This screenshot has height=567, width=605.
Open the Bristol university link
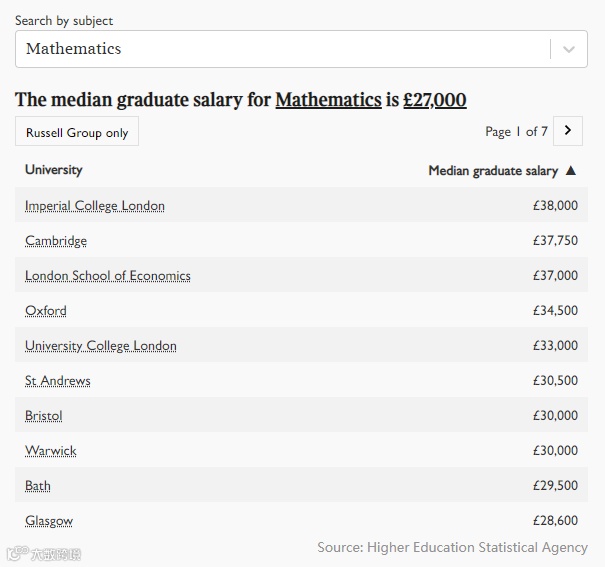coord(44,416)
